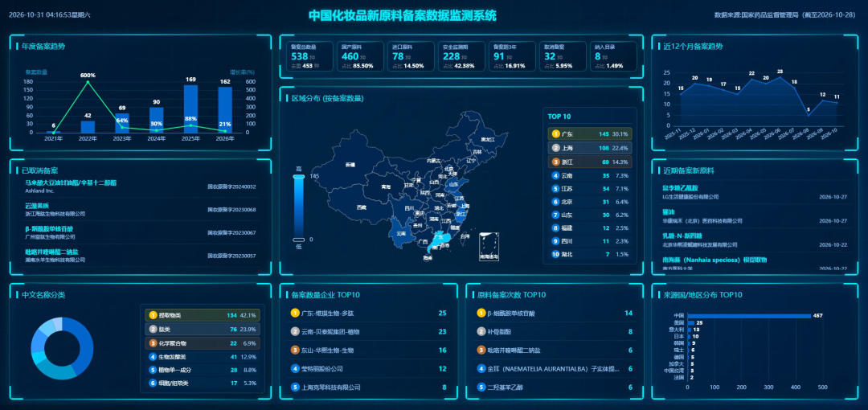Click rank 5 badge beside 上海克琴科技有限公司
Image resolution: width=868 pixels, height=410 pixels.
pyautogui.click(x=294, y=387)
